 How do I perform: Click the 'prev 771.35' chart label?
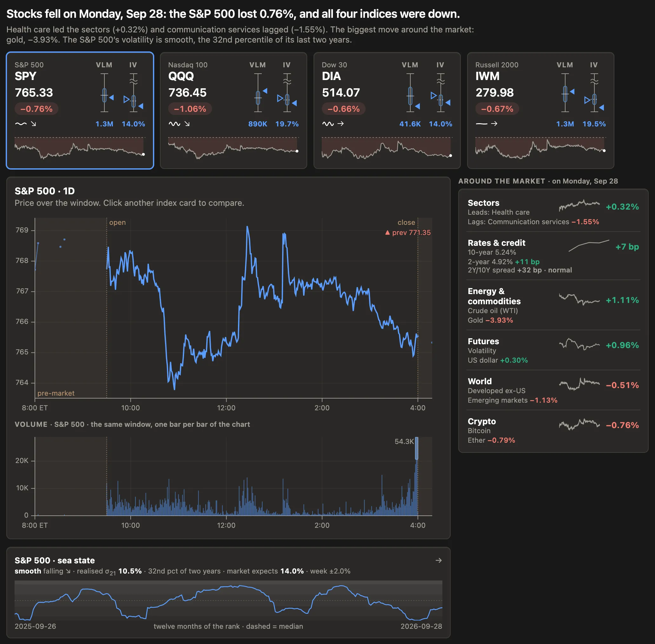click(408, 233)
